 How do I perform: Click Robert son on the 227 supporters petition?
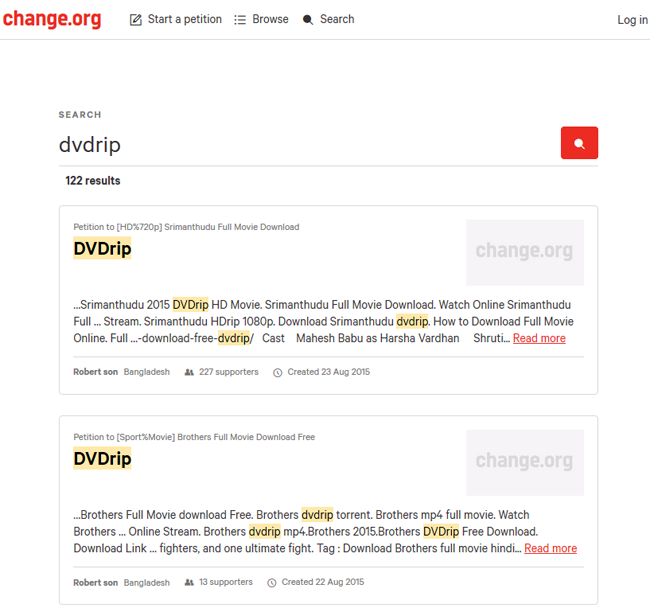point(96,372)
